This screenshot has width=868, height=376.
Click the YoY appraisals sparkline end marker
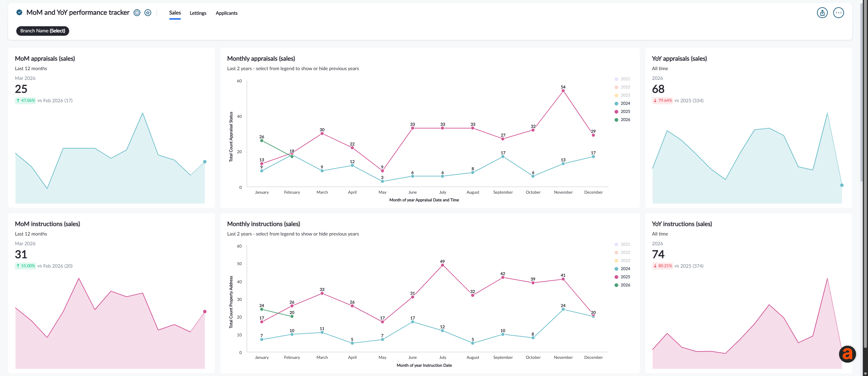point(842,185)
